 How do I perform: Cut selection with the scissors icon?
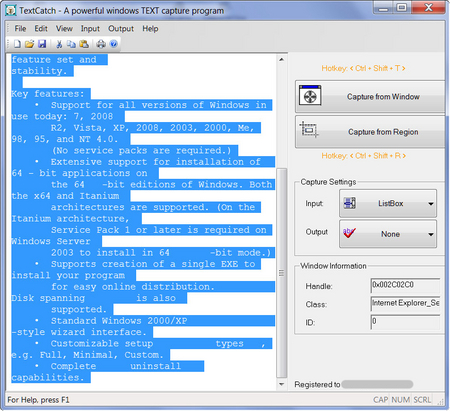click(59, 44)
